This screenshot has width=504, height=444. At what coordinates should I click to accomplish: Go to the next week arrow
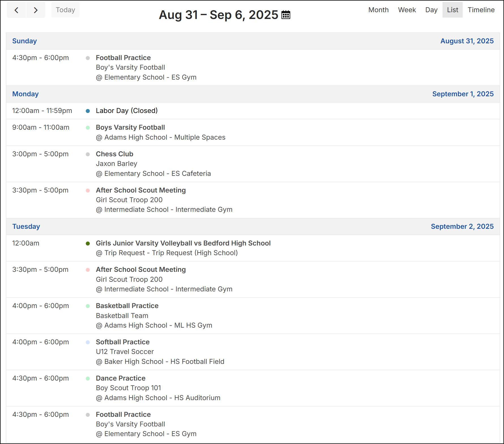pos(36,10)
